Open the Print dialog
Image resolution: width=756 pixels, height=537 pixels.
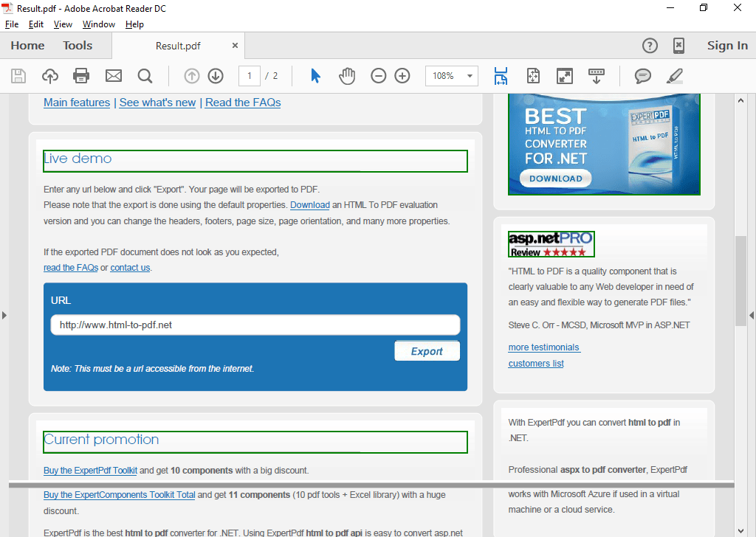[81, 76]
